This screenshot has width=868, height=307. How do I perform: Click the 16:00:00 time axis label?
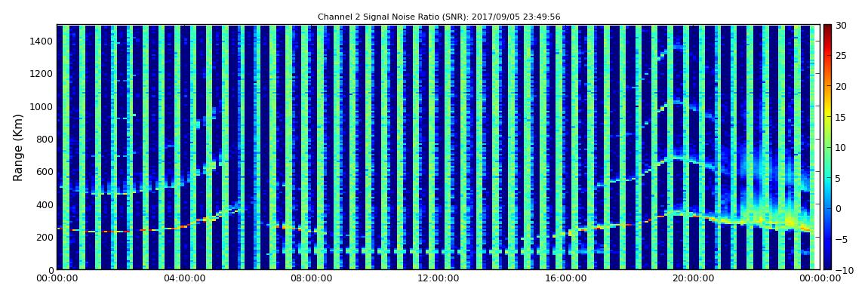coord(565,279)
